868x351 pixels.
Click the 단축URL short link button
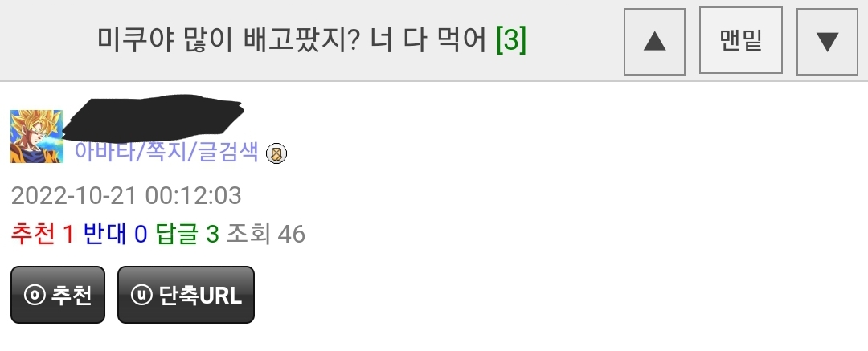(x=186, y=295)
